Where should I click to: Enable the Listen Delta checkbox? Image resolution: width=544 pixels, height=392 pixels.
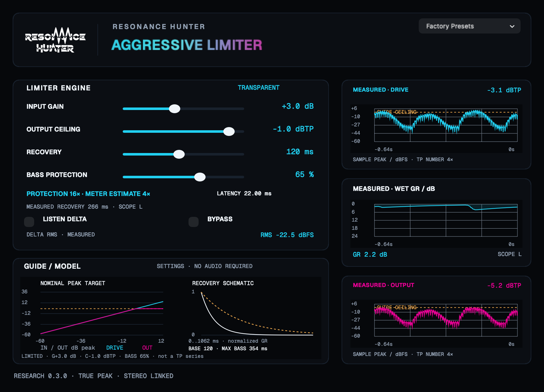[29, 222]
